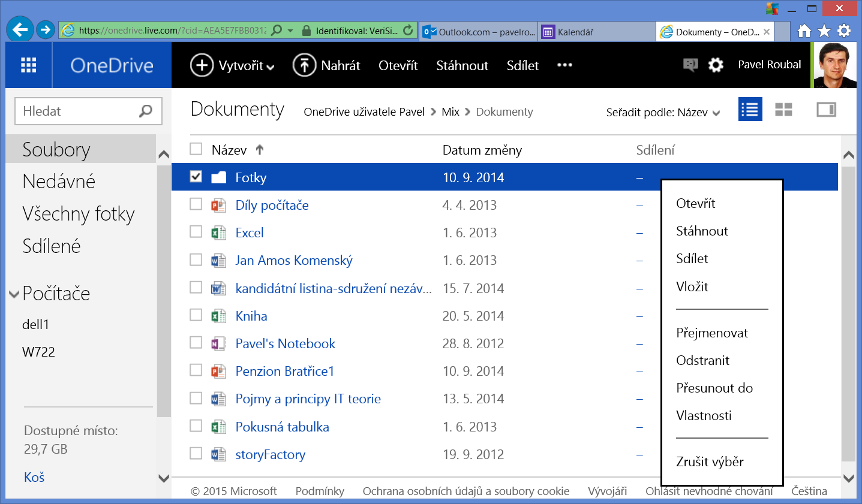Open the Koš recycle bin link

click(x=34, y=477)
